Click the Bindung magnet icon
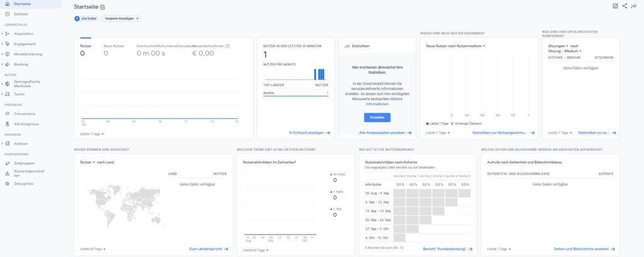The height and width of the screenshot is (257, 644). coord(8,64)
